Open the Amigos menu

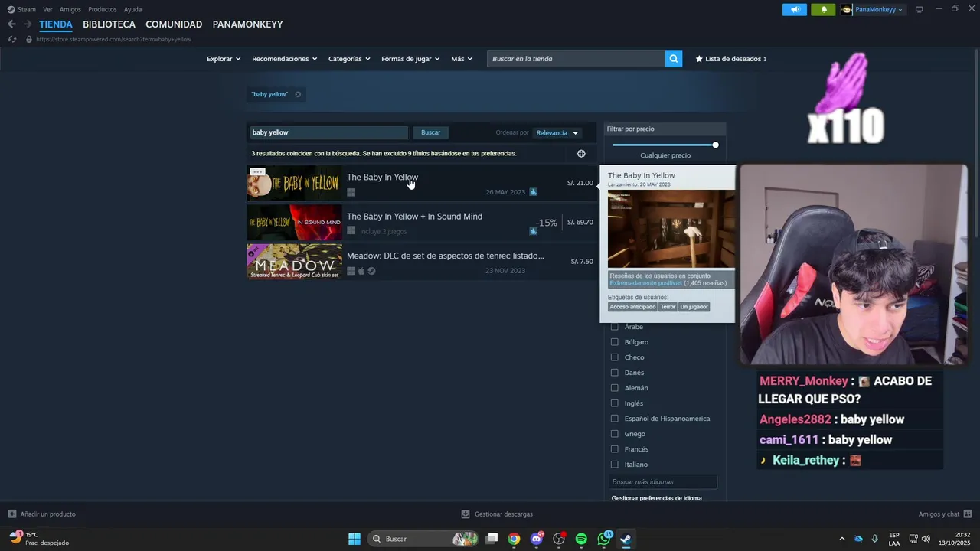click(x=70, y=9)
